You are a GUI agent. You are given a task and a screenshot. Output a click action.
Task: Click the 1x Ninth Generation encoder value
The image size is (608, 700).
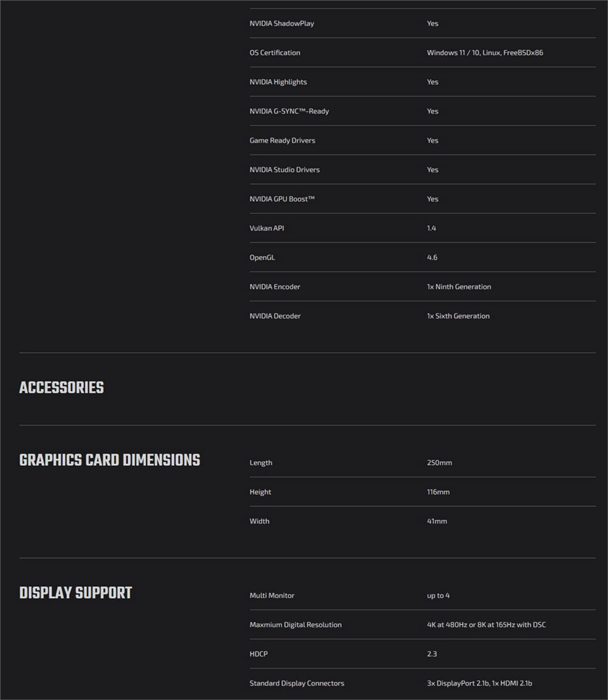(459, 287)
